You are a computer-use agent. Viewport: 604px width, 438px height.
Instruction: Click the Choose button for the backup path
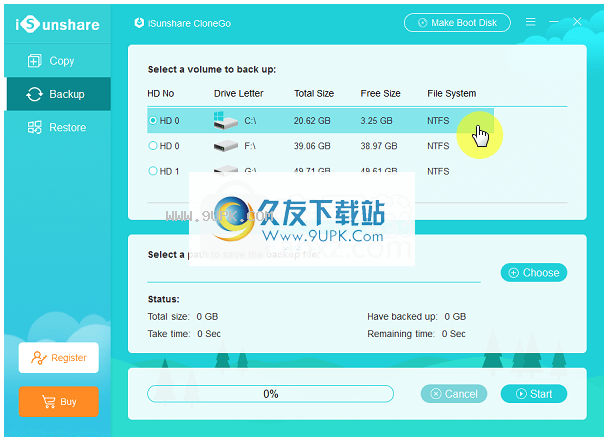(534, 273)
